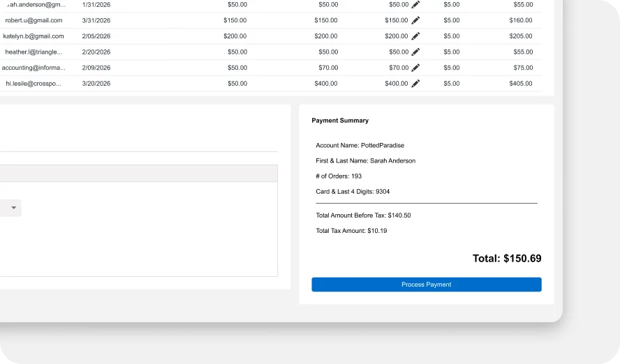
Task: Click the Payment Summary heading
Action: (x=340, y=121)
